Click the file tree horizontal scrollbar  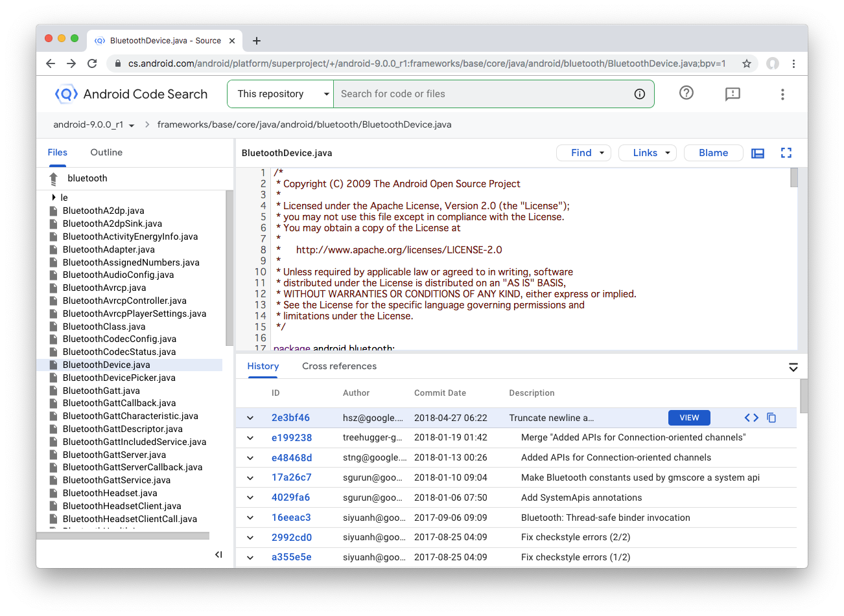[x=123, y=536]
